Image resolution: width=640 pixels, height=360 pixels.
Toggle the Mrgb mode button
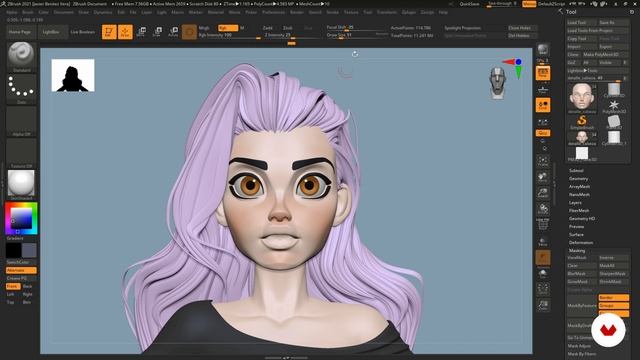click(204, 28)
